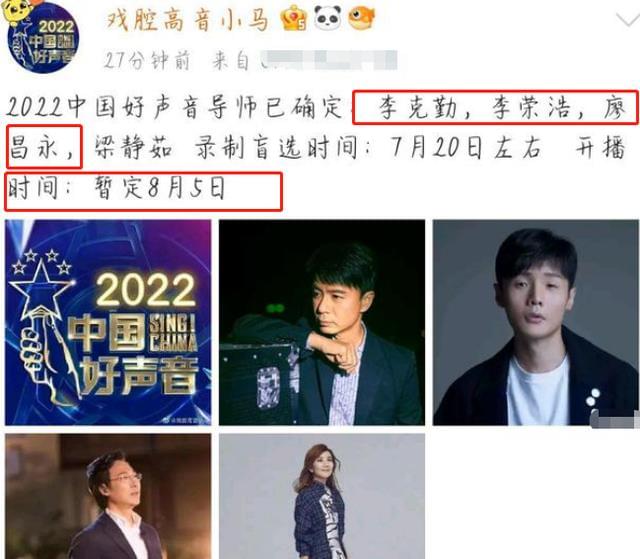Click the highlighted 暂定8月5日 text
The width and height of the screenshot is (640, 559).
(160, 189)
